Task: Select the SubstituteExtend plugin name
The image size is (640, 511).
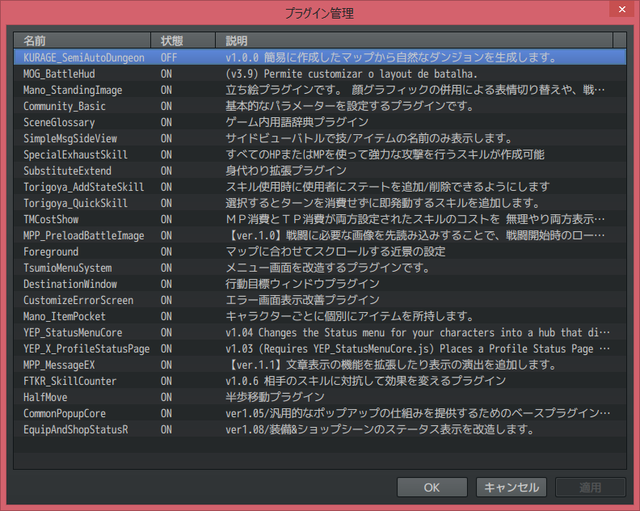Action: (67, 171)
